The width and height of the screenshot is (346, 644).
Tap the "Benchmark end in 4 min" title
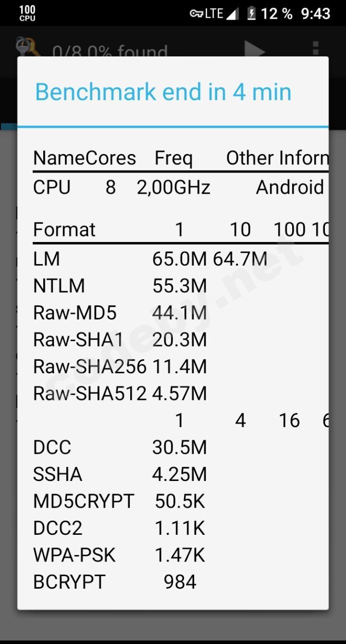(163, 92)
